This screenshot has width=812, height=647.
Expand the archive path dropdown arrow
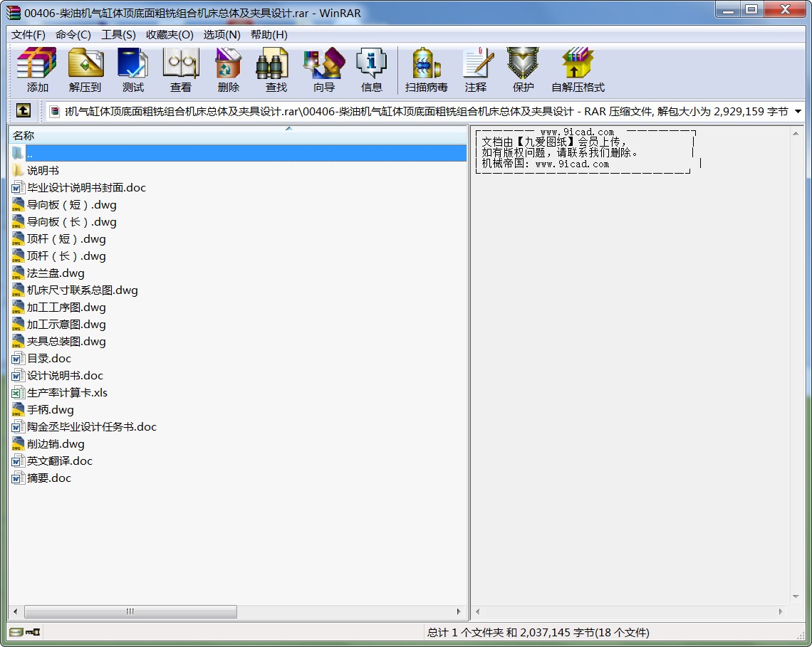coord(798,112)
